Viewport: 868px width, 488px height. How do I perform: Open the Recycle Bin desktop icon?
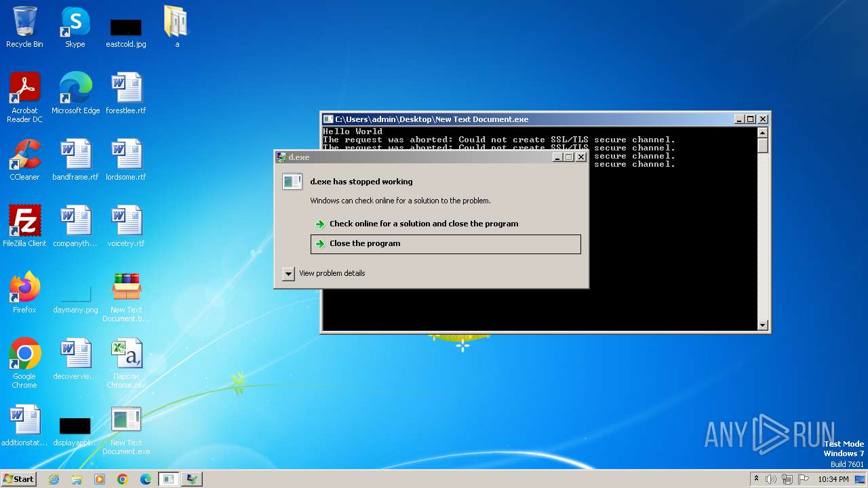click(x=24, y=27)
